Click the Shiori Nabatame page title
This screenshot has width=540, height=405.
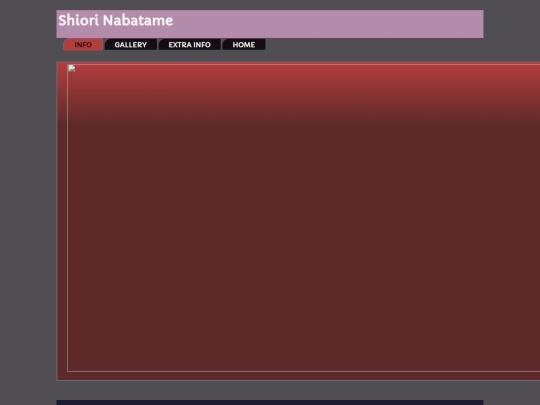(x=116, y=20)
